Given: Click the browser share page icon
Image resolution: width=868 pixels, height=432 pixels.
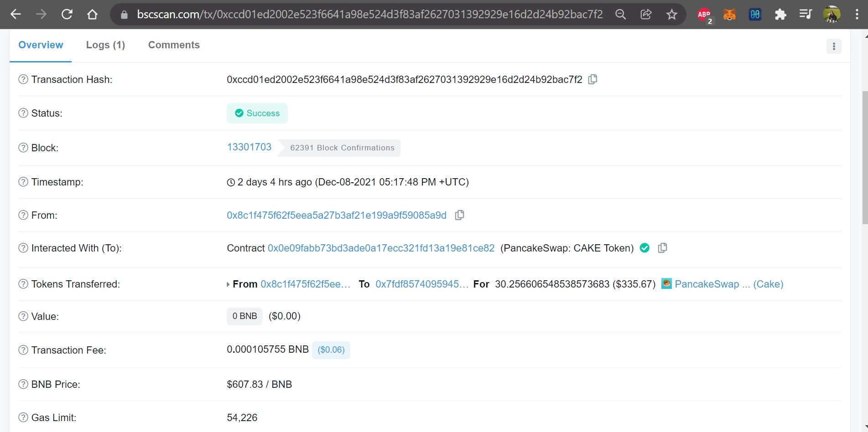Looking at the screenshot, I should pyautogui.click(x=646, y=15).
